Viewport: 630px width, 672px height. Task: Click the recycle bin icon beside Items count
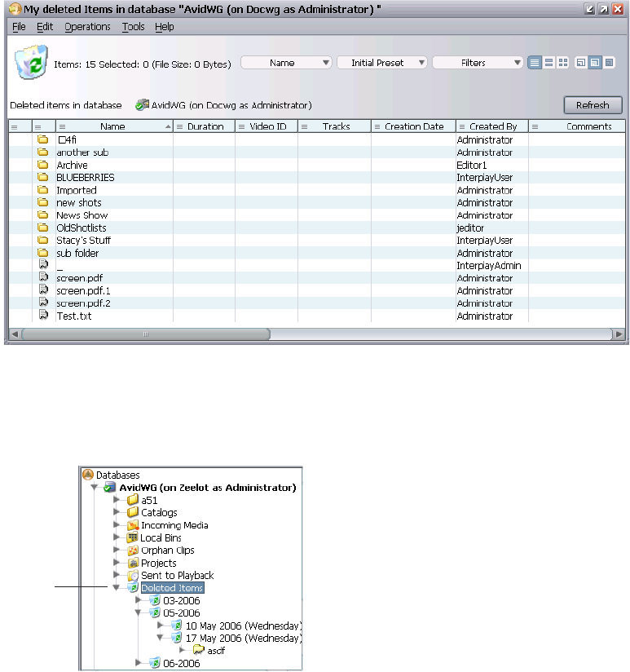pos(31,63)
